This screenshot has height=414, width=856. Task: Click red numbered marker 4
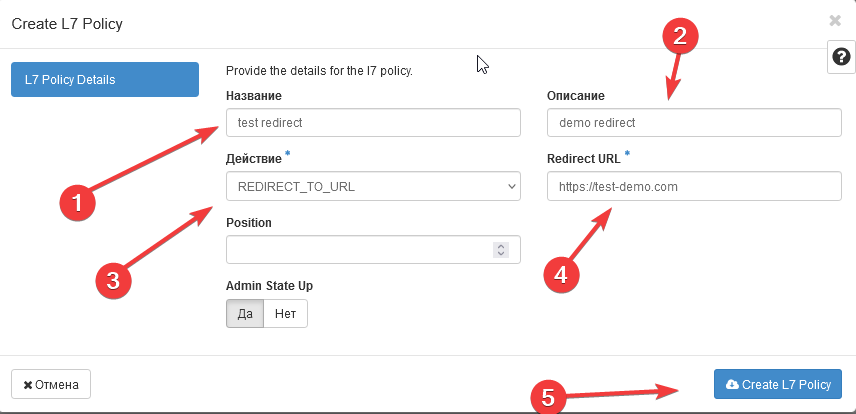[561, 273]
